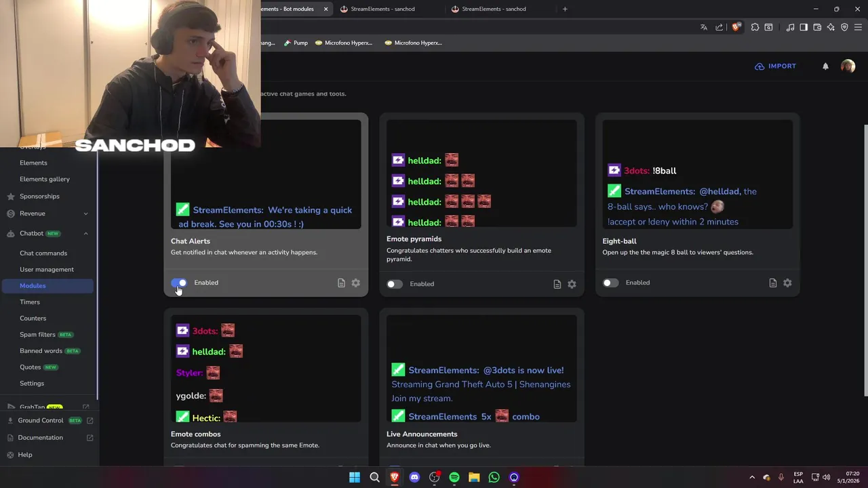Viewport: 868px width, 488px height.
Task: Open Discord from the taskbar
Action: click(x=414, y=477)
